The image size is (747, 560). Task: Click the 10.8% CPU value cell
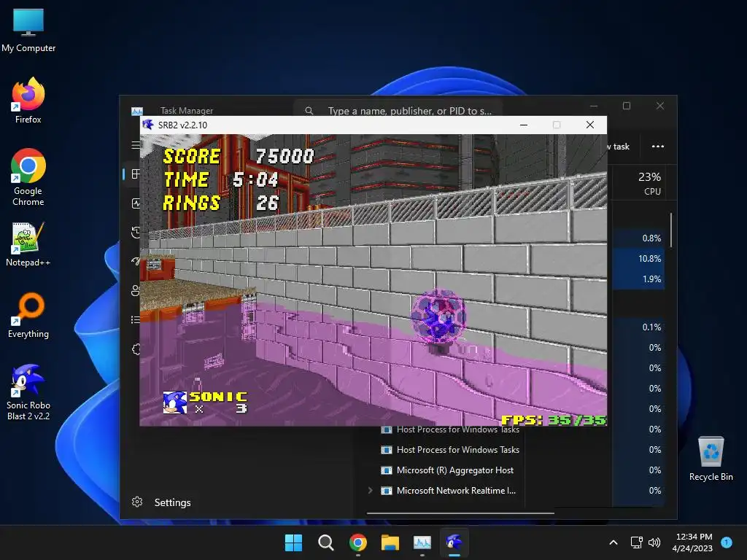(x=649, y=259)
